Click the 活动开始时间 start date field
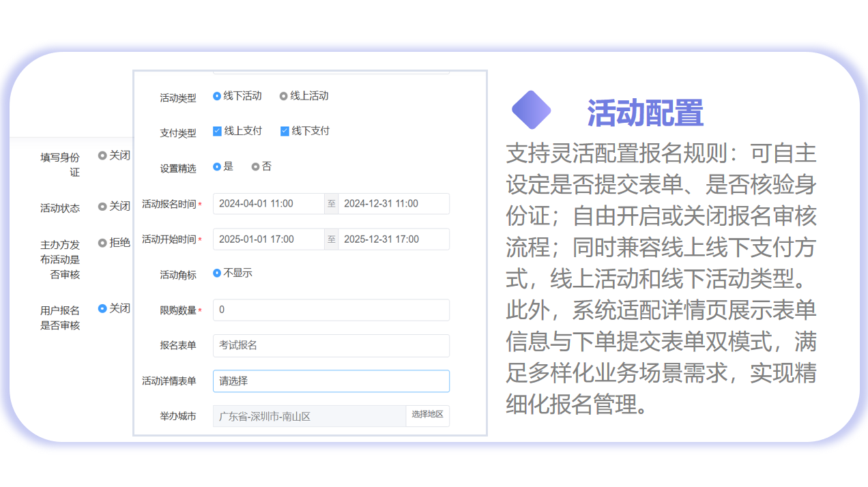 point(268,239)
